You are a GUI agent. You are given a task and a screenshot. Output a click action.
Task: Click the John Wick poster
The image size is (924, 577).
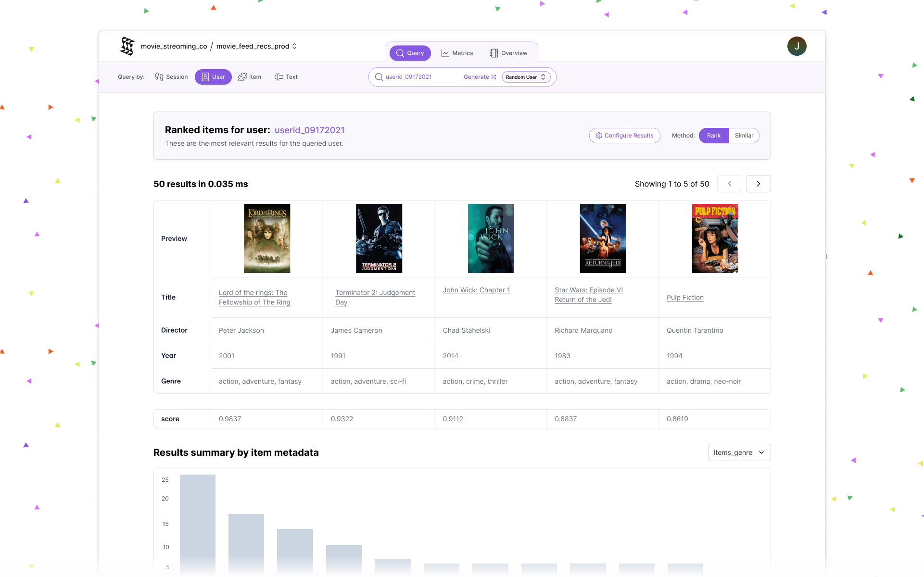[491, 238]
